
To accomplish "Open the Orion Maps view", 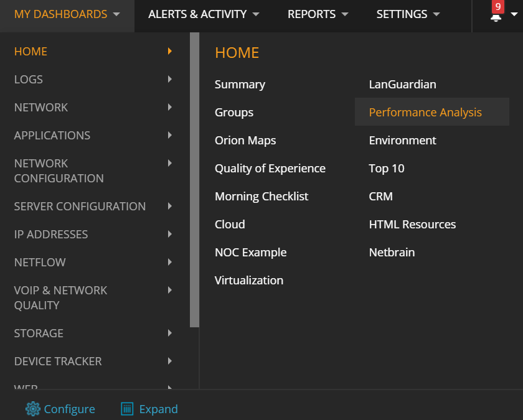I will (245, 141).
